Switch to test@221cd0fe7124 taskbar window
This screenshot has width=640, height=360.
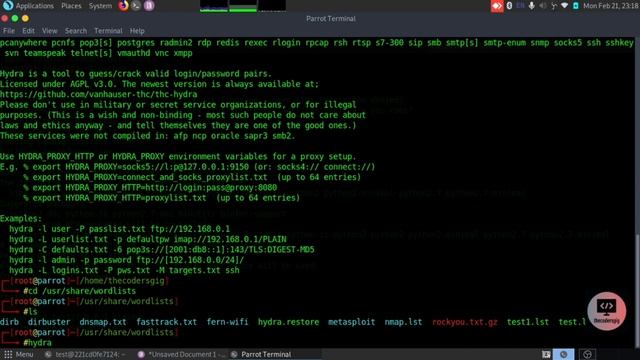tap(85, 354)
